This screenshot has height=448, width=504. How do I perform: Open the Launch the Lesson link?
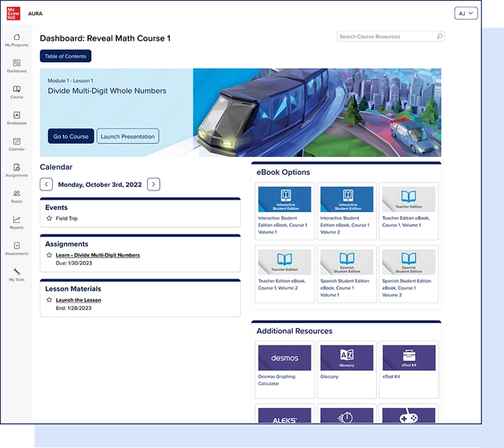click(78, 300)
